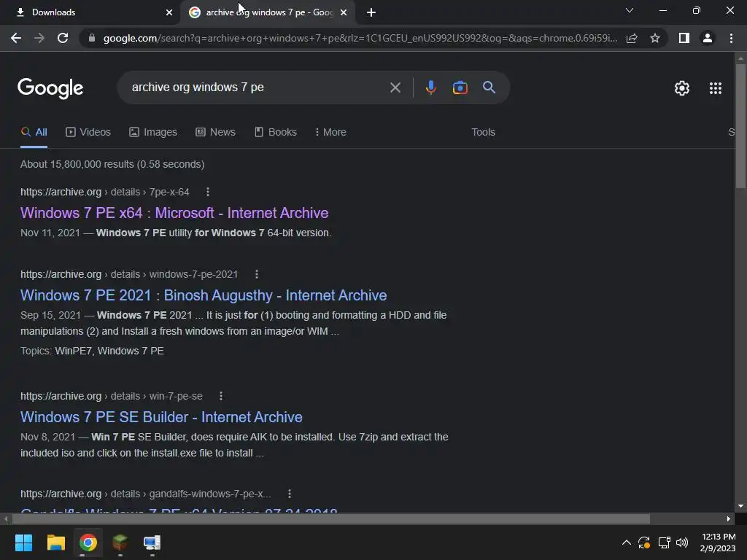
Task: Click the 'About 15,800,000 results' text
Action: click(x=112, y=164)
